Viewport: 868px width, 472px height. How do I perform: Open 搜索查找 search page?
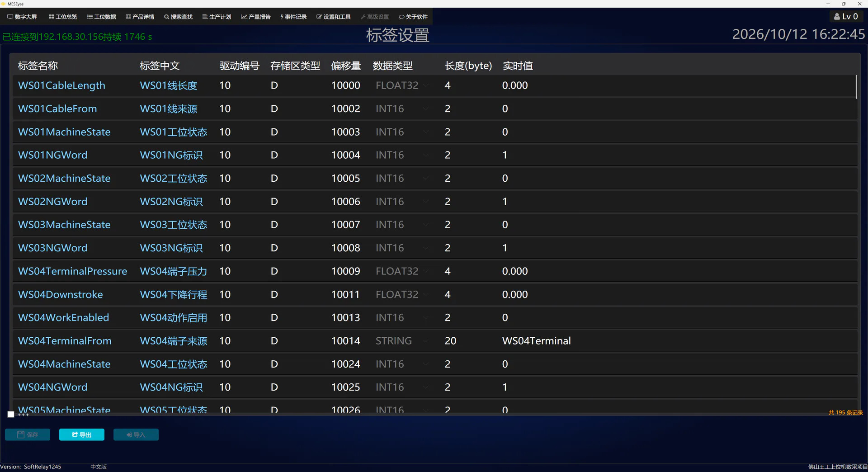pos(178,17)
